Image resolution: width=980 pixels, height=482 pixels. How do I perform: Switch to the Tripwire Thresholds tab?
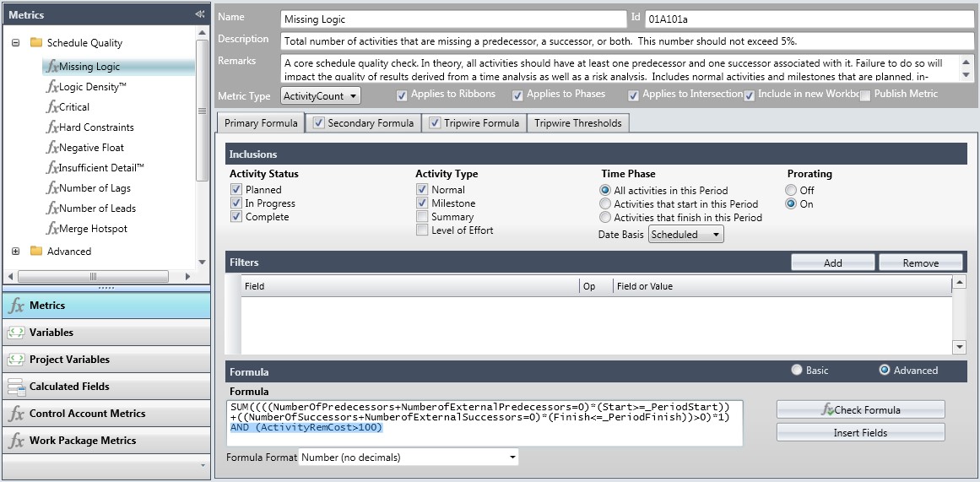point(577,123)
